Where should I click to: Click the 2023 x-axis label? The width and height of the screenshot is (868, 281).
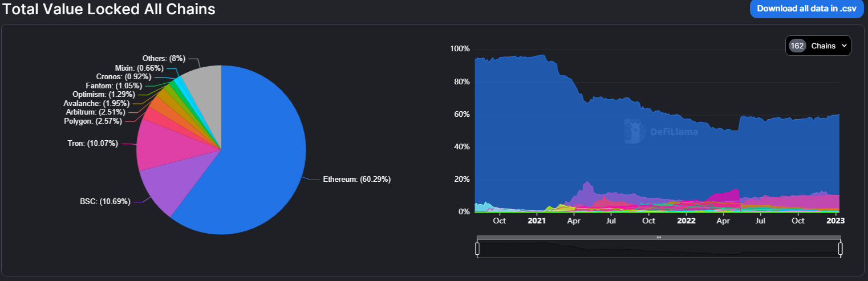(x=835, y=220)
